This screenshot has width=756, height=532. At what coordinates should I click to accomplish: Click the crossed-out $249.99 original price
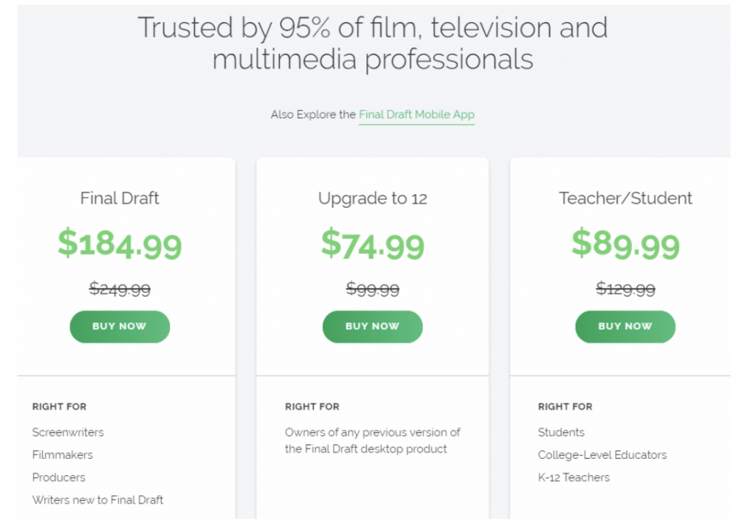[x=120, y=289]
